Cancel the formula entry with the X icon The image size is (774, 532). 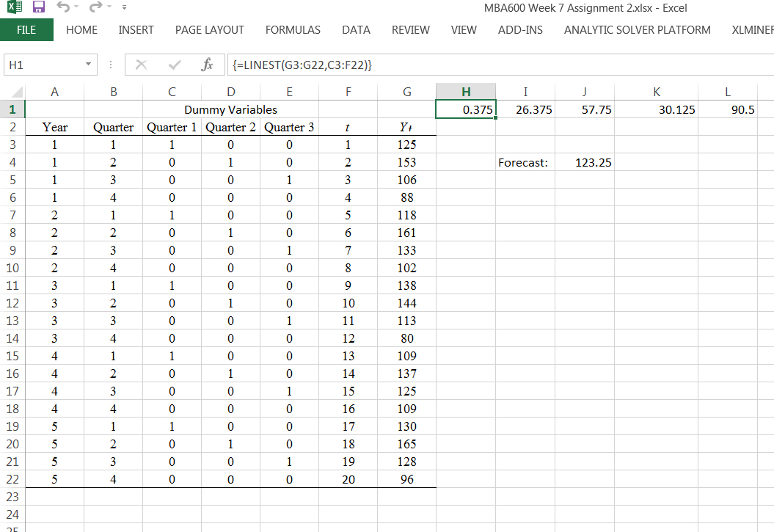(x=141, y=65)
